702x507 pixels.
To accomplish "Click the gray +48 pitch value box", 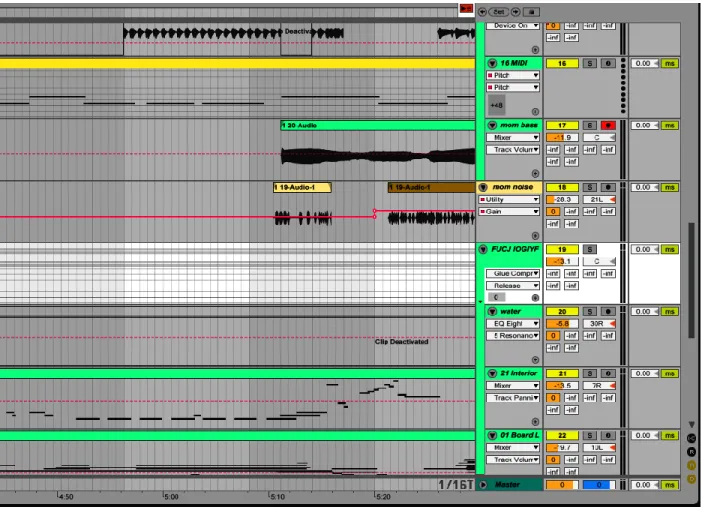I will coord(496,105).
